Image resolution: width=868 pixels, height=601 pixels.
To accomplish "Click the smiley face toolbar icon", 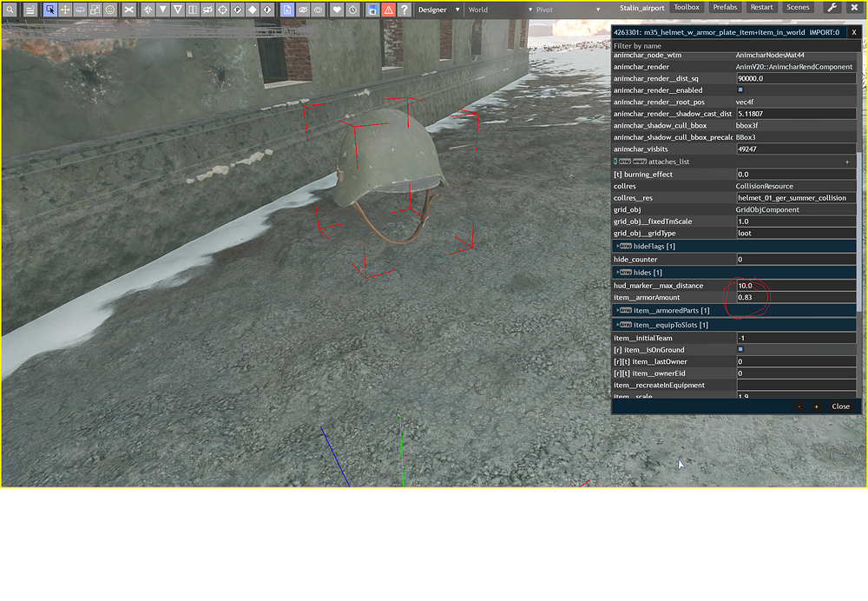I will pyautogui.click(x=110, y=10).
